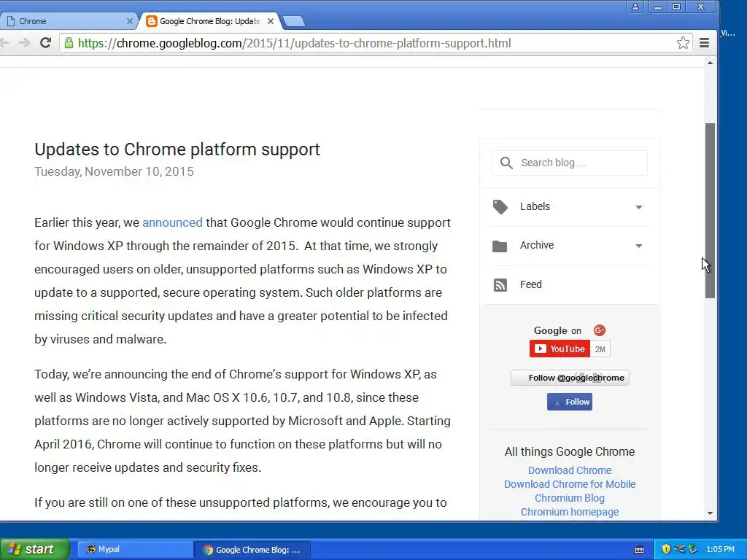Expand the Archive dropdown arrow
747x560 pixels.
pos(639,246)
